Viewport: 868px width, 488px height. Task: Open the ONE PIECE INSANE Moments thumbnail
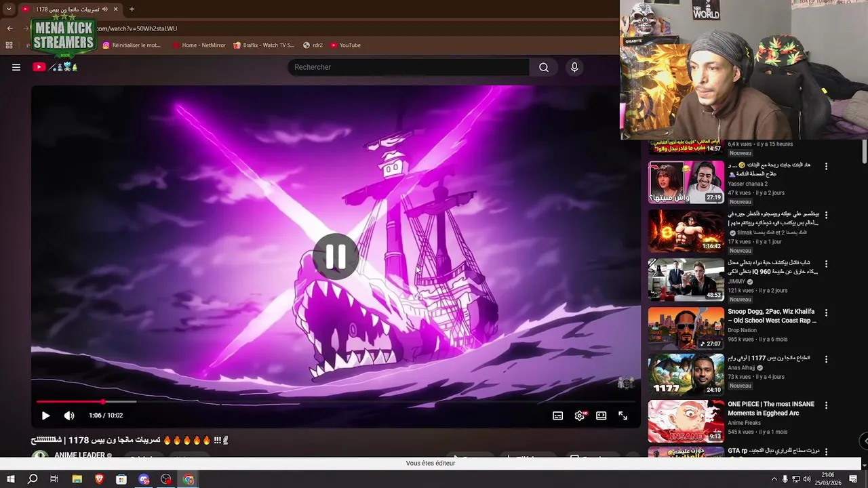(x=686, y=421)
